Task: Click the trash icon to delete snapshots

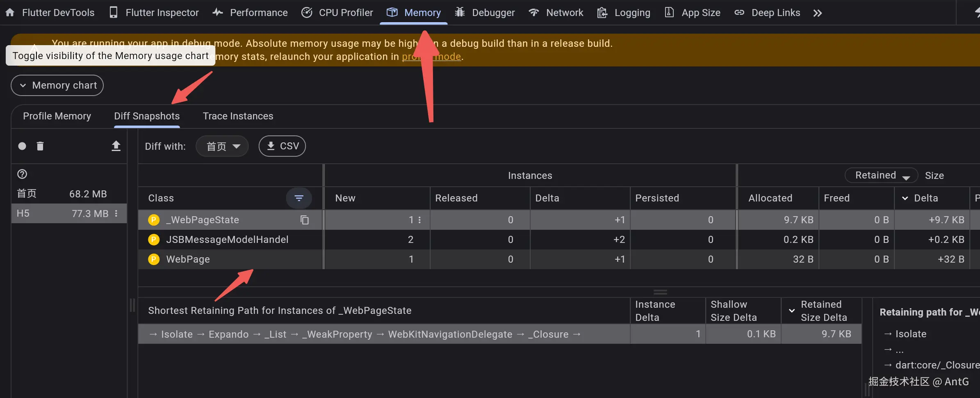Action: pyautogui.click(x=40, y=146)
